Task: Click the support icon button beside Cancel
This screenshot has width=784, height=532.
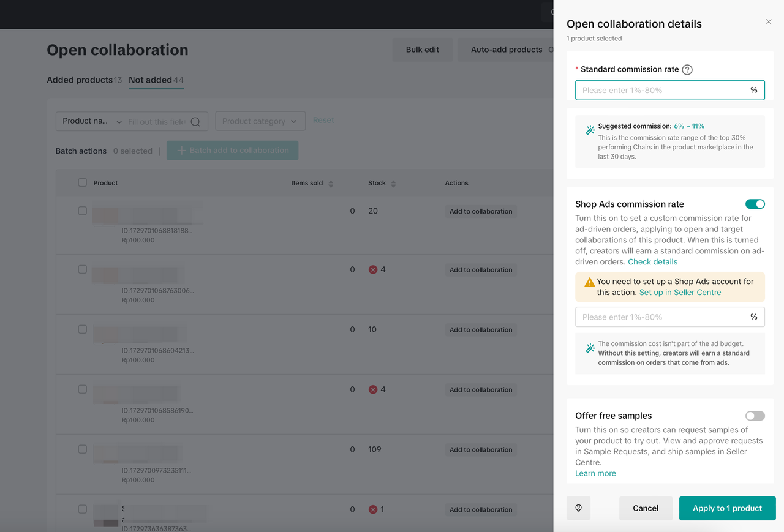Action: pyautogui.click(x=578, y=508)
